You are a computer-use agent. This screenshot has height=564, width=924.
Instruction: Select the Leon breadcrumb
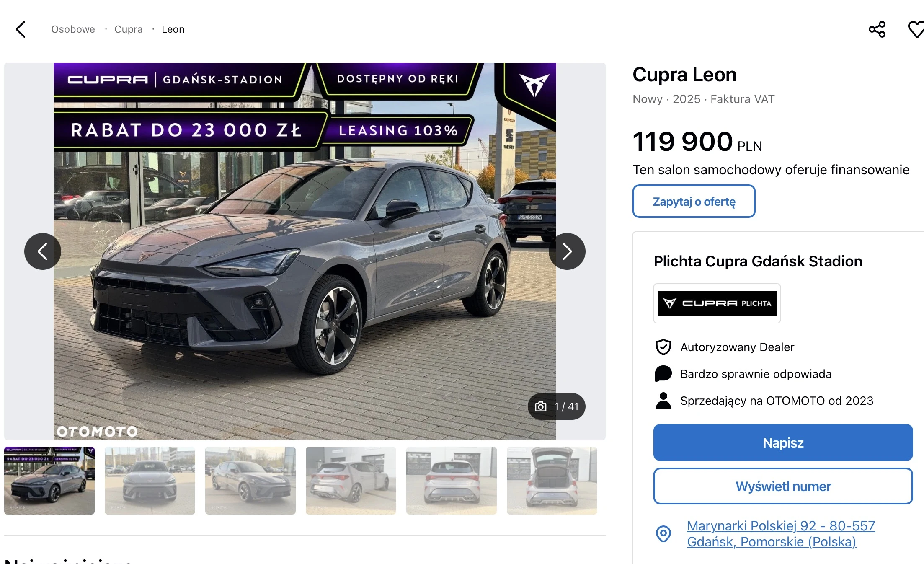173,29
